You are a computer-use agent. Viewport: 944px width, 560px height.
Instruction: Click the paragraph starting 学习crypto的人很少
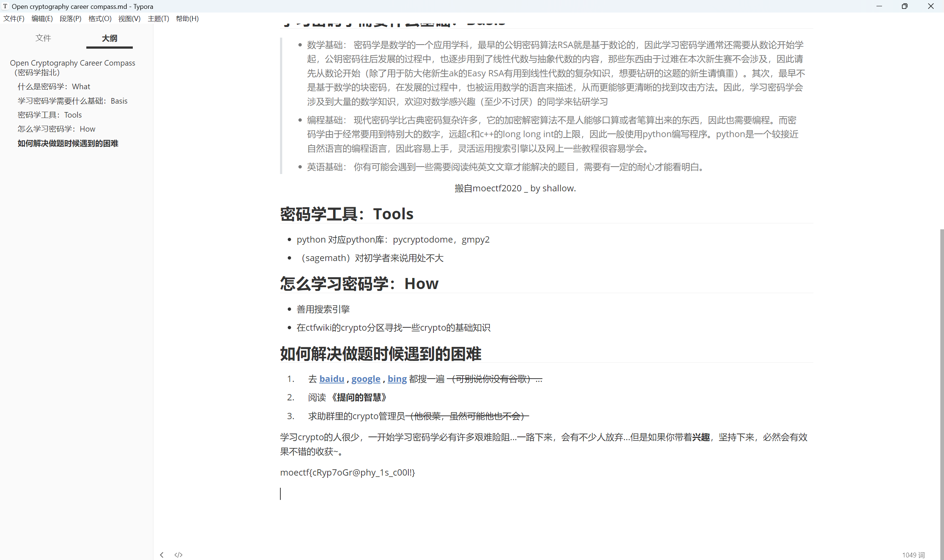click(544, 444)
